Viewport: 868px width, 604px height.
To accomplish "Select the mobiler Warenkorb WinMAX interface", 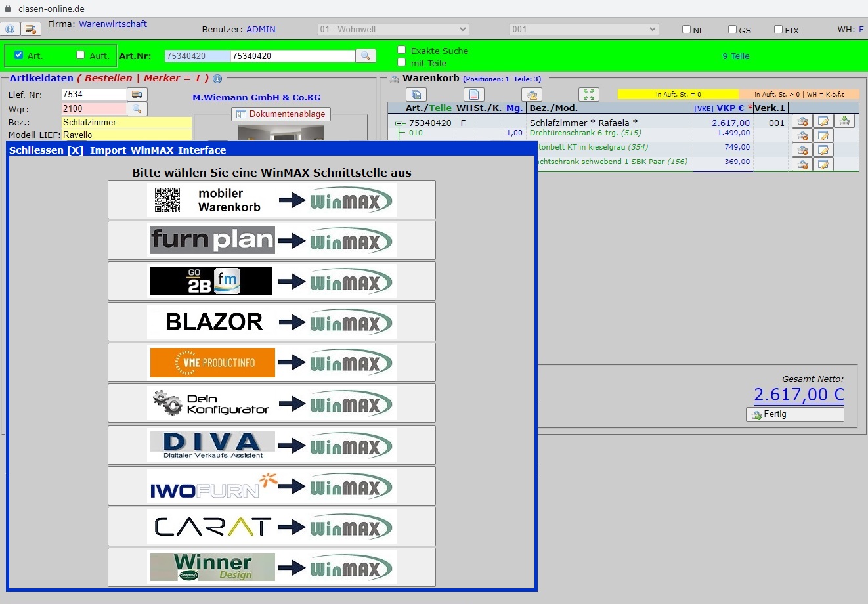I will [272, 200].
